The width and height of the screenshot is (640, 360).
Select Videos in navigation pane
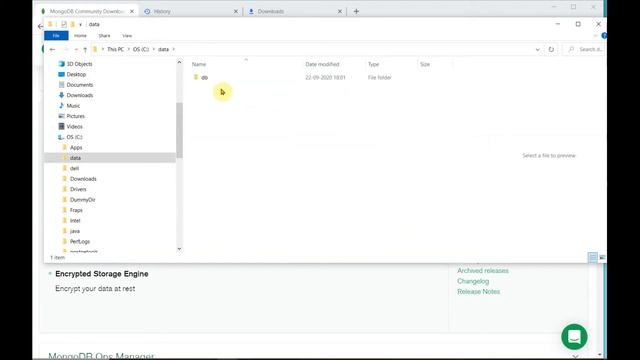pos(74,127)
